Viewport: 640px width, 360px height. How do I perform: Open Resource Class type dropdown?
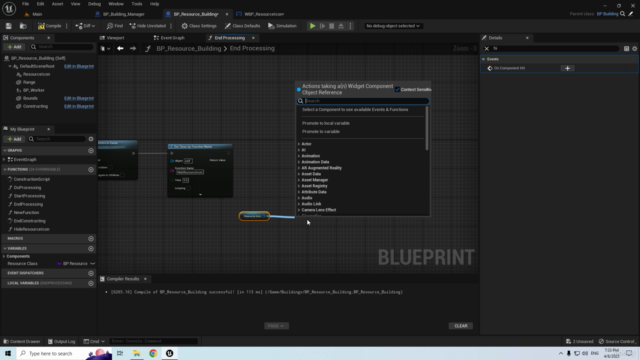click(76, 264)
